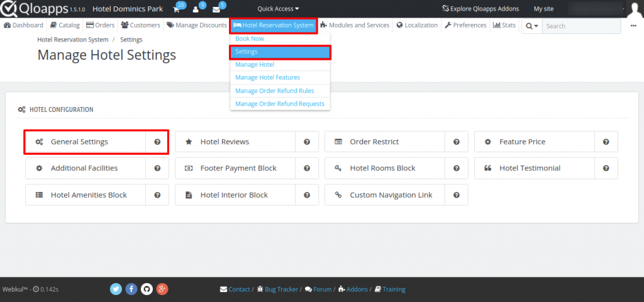644x302 pixels.
Task: Open help for Hotel Interior Block
Action: [x=307, y=195]
